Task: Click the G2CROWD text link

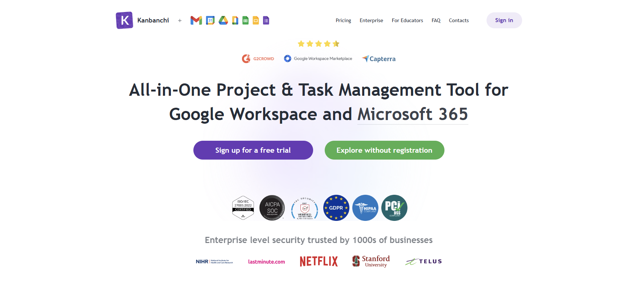Action: (264, 59)
